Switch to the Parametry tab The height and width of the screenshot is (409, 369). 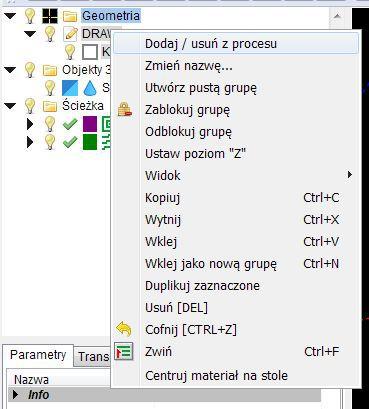pyautogui.click(x=38, y=355)
